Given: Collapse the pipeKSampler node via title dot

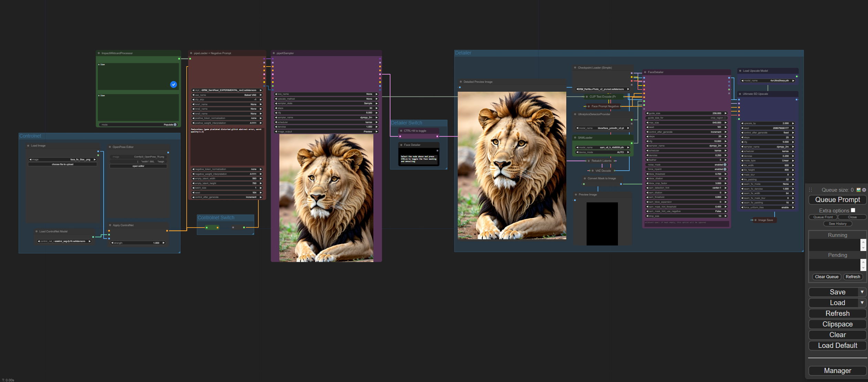Looking at the screenshot, I should [274, 53].
